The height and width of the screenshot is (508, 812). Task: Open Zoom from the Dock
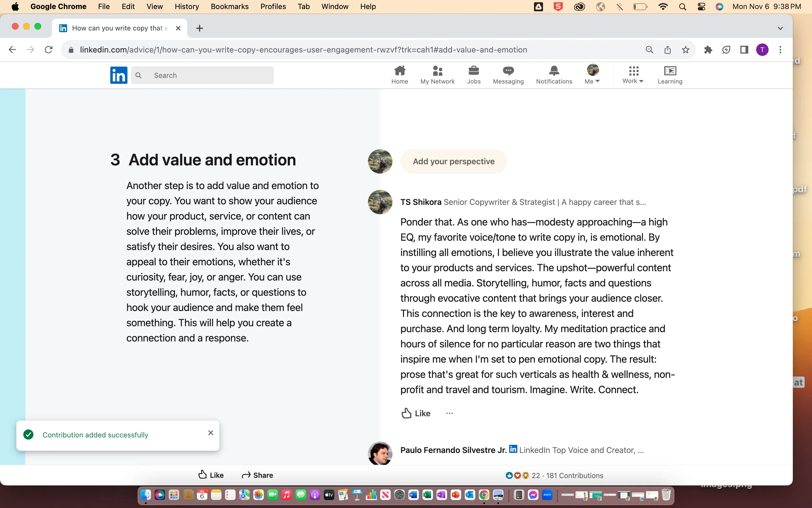(547, 495)
